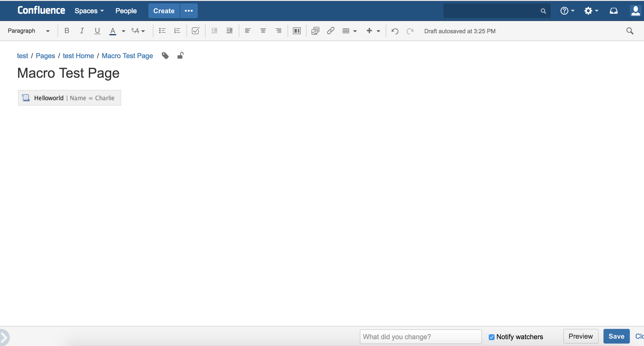644x346 pixels.
Task: Click the Save button
Action: [x=616, y=336]
